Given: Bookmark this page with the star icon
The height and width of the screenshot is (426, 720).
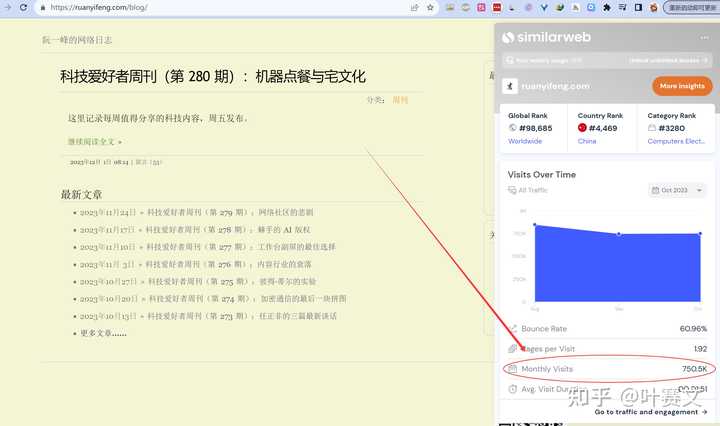Looking at the screenshot, I should tap(430, 7).
